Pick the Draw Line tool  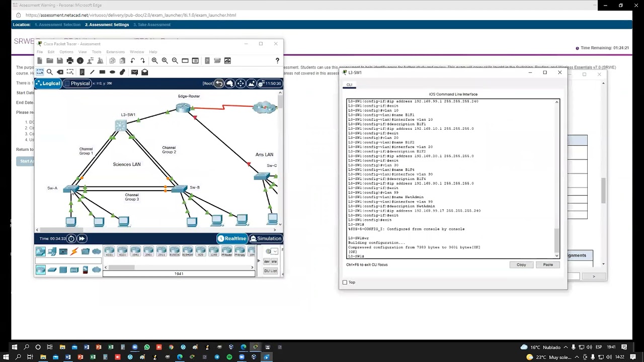(92, 72)
